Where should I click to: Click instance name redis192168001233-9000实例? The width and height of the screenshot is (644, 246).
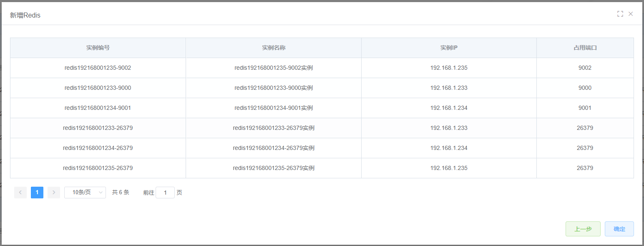point(274,88)
